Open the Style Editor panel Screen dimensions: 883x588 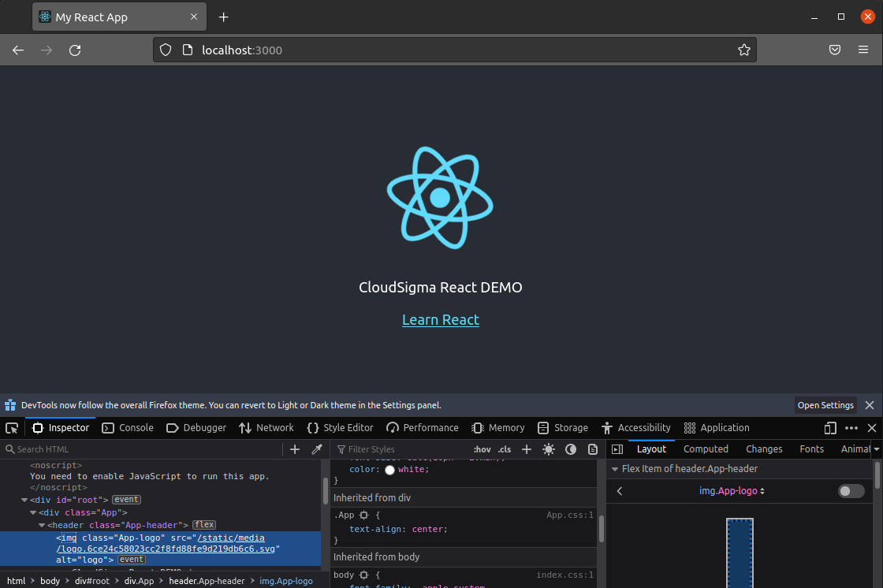340,428
